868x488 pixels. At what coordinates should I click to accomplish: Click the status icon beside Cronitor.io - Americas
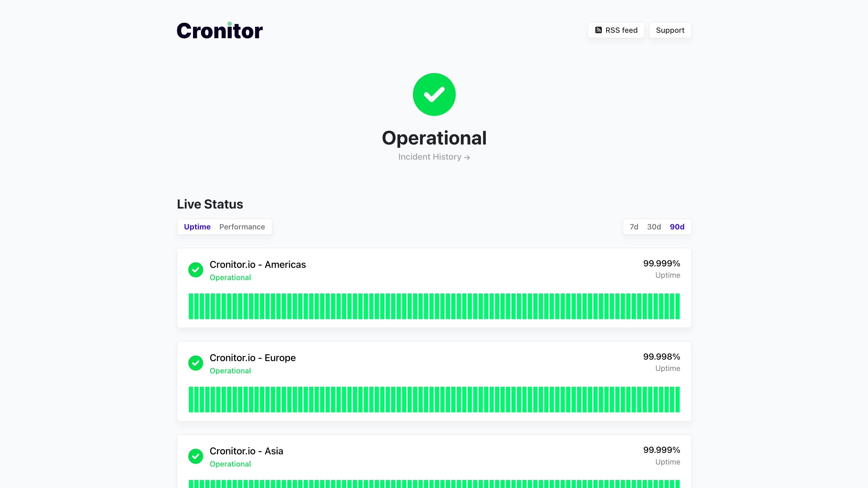(x=196, y=270)
